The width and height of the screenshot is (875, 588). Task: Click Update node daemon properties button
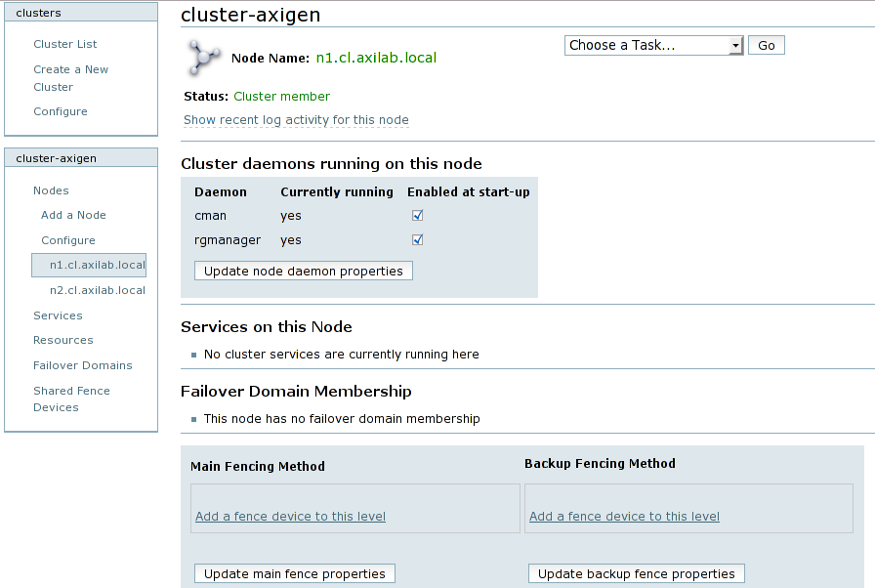pos(303,271)
